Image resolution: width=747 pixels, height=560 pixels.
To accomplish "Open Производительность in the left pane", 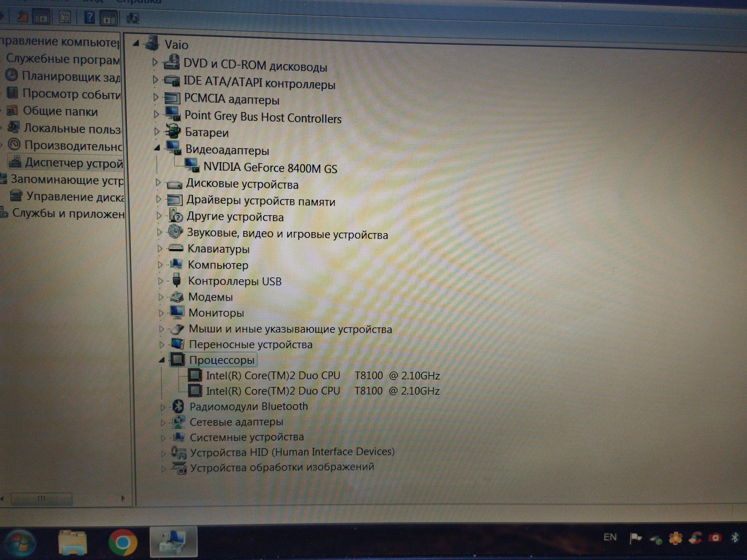I will click(73, 145).
